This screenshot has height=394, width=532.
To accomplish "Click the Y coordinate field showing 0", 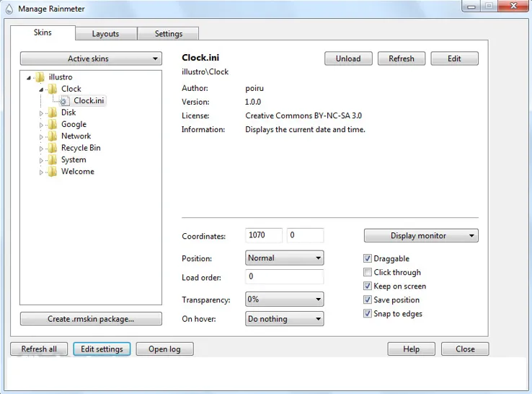I will [306, 235].
